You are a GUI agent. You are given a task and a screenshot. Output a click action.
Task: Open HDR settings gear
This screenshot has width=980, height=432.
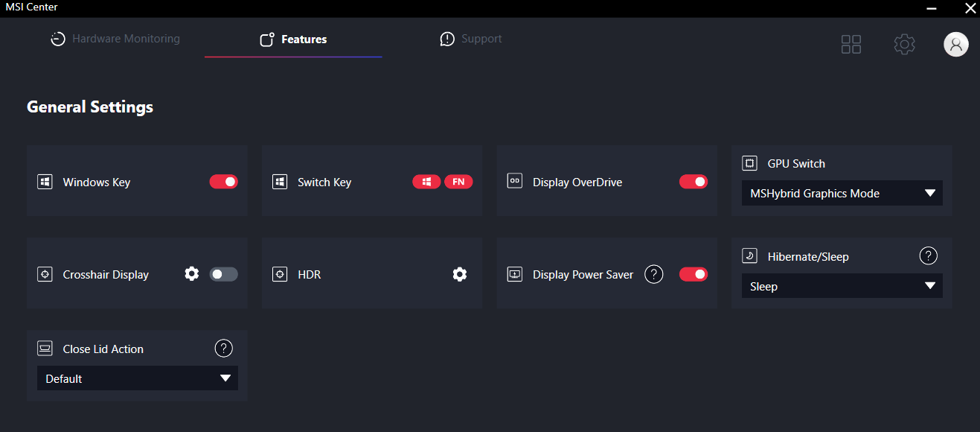[x=460, y=274]
